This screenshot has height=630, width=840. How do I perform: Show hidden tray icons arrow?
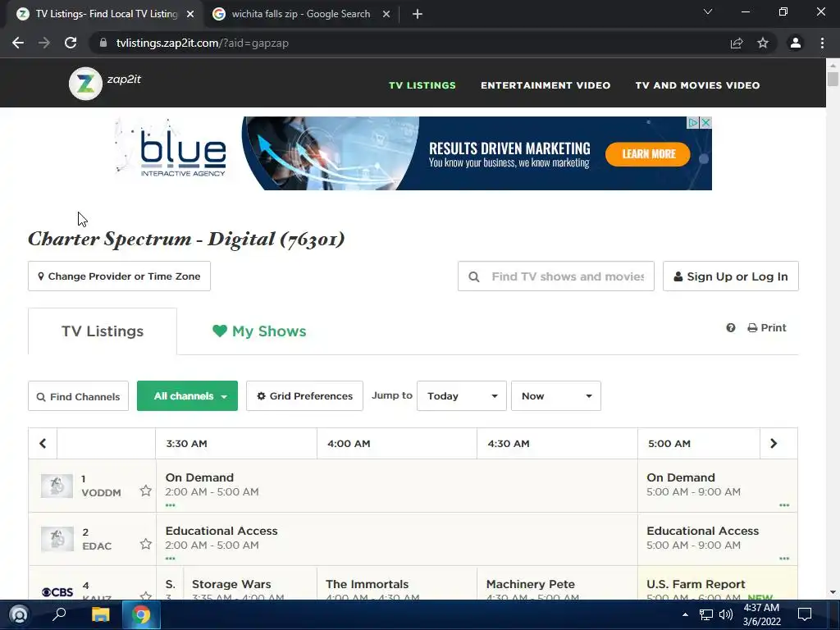pos(685,614)
